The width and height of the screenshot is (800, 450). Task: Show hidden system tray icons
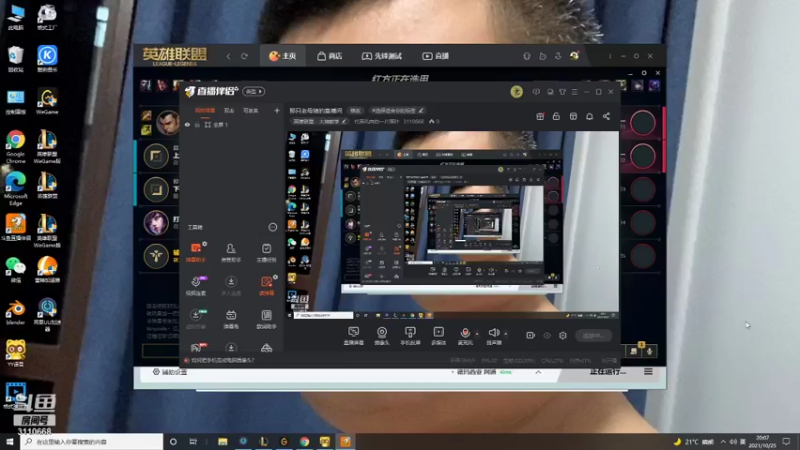[x=722, y=442]
